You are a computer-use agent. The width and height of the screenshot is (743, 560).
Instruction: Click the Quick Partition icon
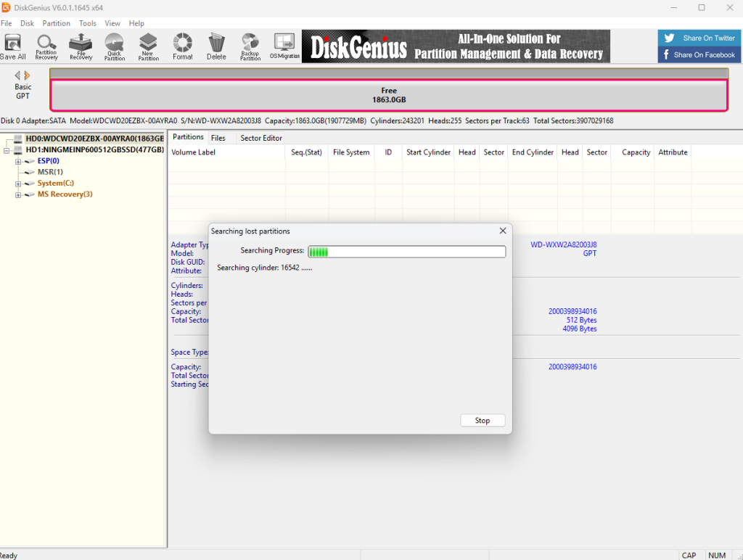[x=115, y=46]
